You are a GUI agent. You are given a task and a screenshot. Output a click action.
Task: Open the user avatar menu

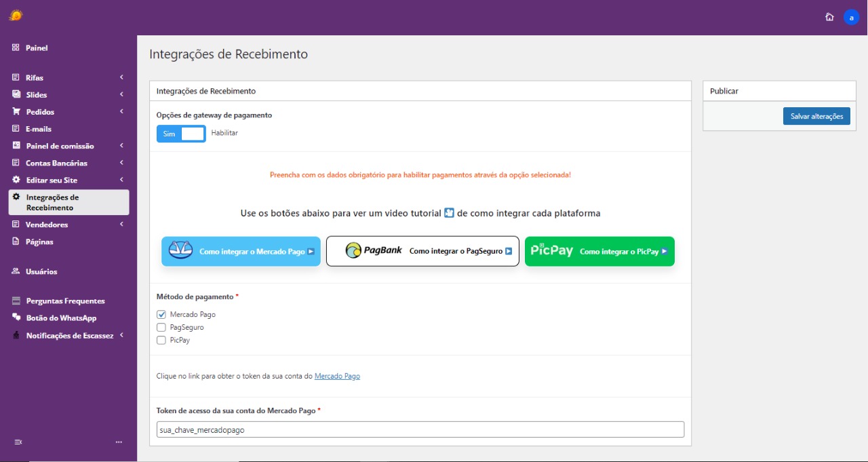[x=851, y=17]
